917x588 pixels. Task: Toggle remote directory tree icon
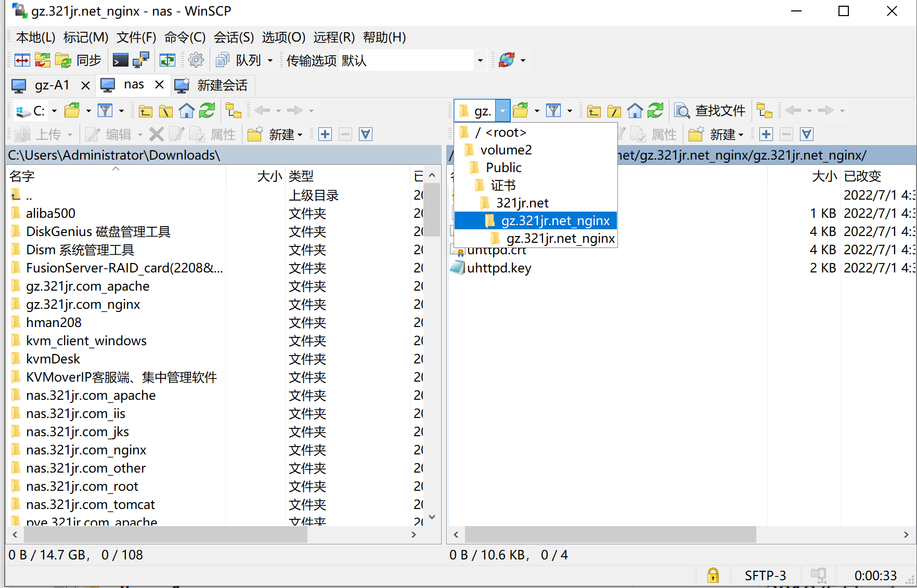[x=765, y=111]
